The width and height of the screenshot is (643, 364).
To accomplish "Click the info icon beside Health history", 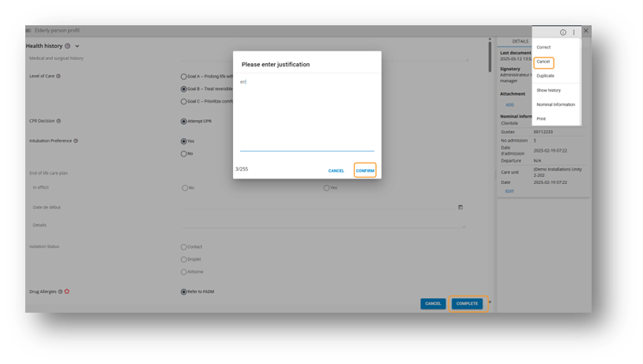I will [x=67, y=47].
